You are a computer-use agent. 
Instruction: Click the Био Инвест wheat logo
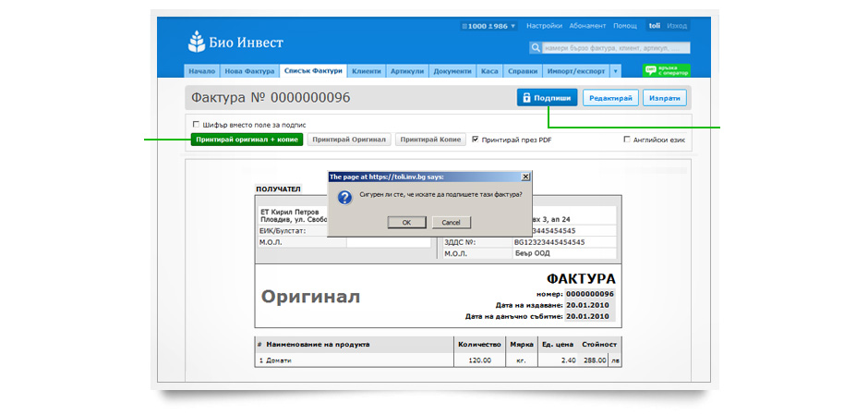tap(198, 42)
